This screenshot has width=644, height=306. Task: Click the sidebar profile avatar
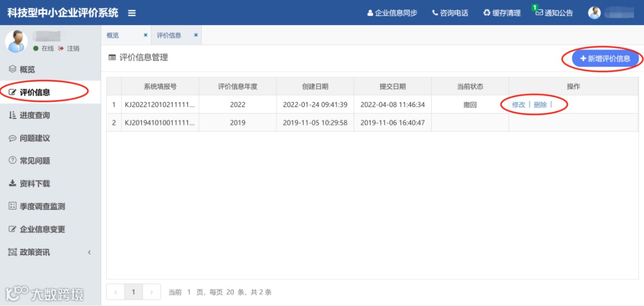[17, 42]
